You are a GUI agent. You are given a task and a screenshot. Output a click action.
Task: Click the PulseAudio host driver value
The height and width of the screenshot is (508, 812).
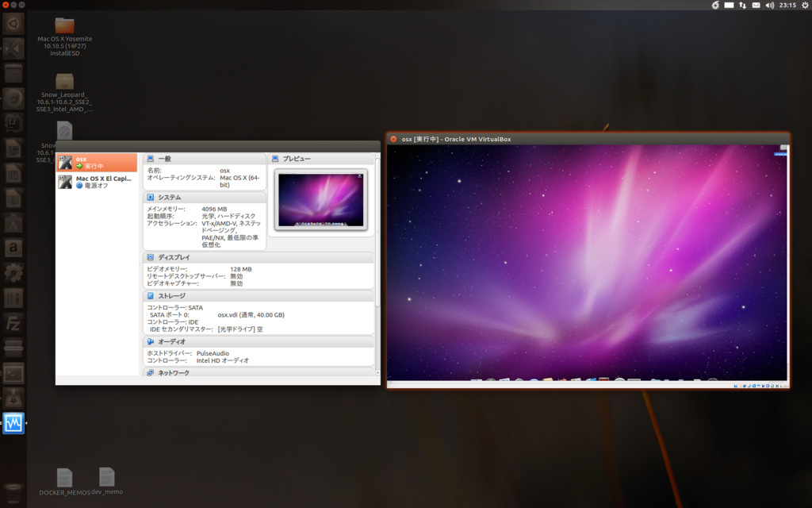213,353
